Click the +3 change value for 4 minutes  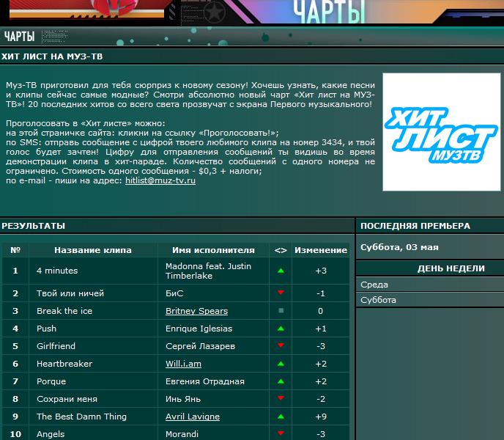(321, 271)
